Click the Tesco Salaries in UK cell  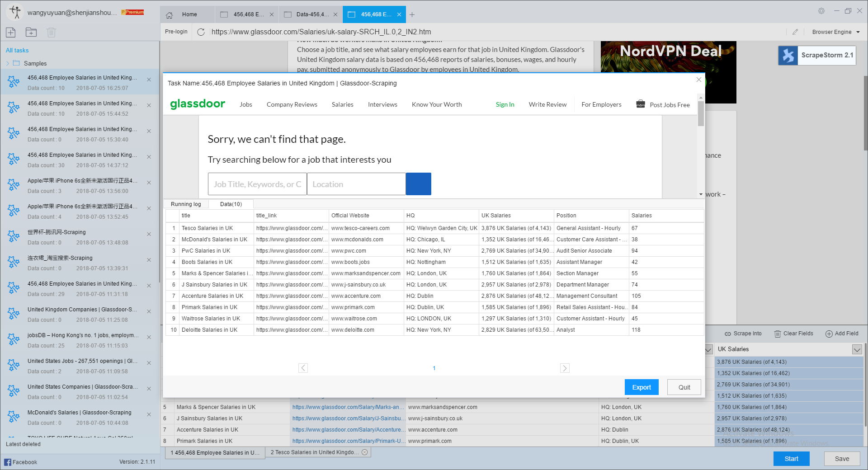pos(217,228)
